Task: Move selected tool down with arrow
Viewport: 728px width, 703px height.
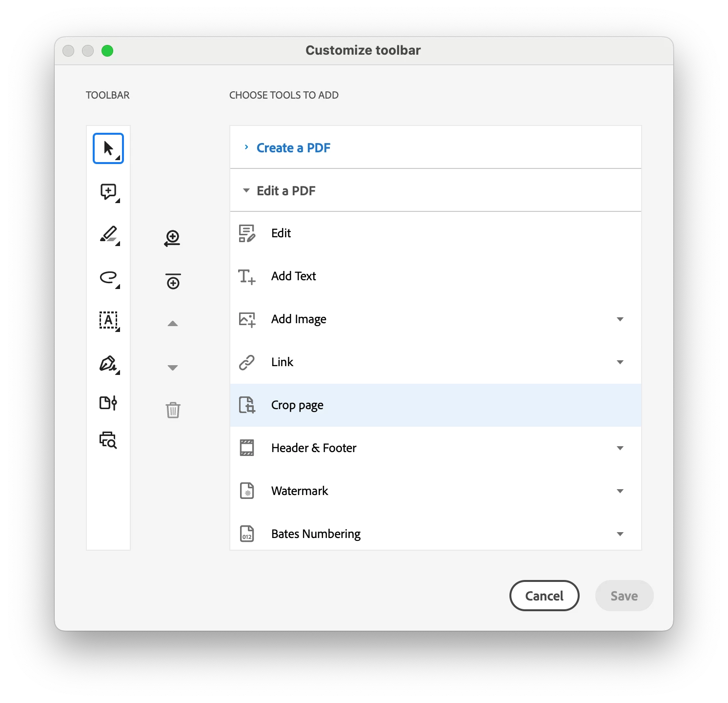Action: point(173,368)
